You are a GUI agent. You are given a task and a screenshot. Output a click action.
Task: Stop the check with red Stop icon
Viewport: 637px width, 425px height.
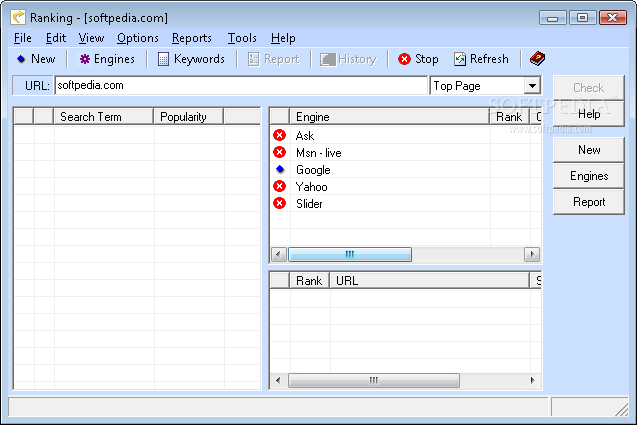pyautogui.click(x=404, y=59)
